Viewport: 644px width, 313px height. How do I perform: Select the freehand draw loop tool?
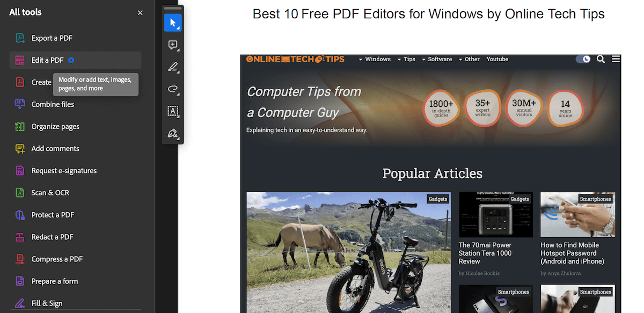click(173, 89)
